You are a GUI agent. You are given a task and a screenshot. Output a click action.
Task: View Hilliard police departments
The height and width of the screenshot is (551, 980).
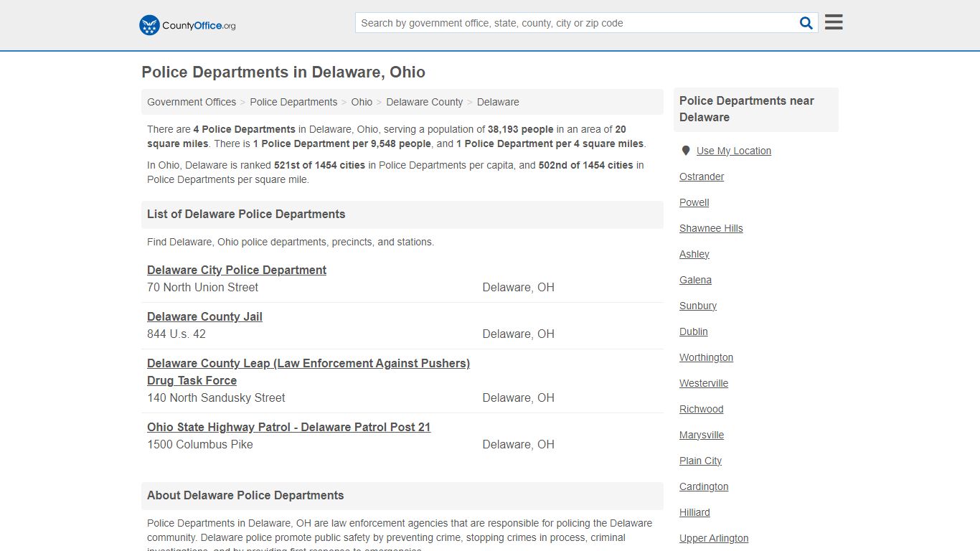pyautogui.click(x=694, y=512)
